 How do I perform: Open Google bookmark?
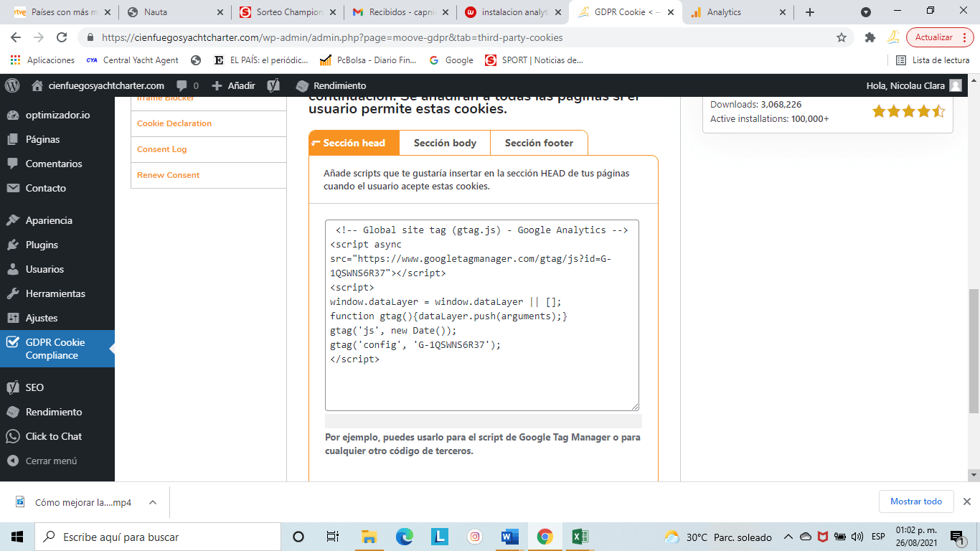click(451, 60)
